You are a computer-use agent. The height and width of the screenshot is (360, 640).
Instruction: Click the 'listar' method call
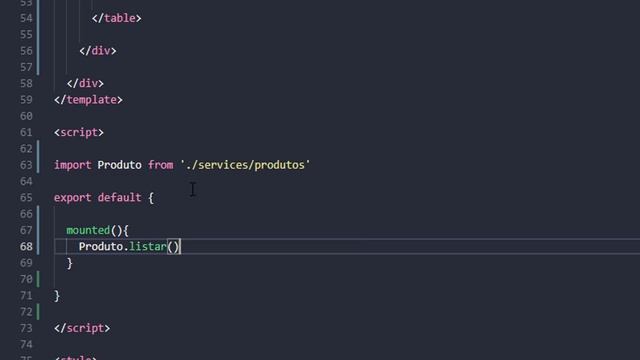coord(148,247)
